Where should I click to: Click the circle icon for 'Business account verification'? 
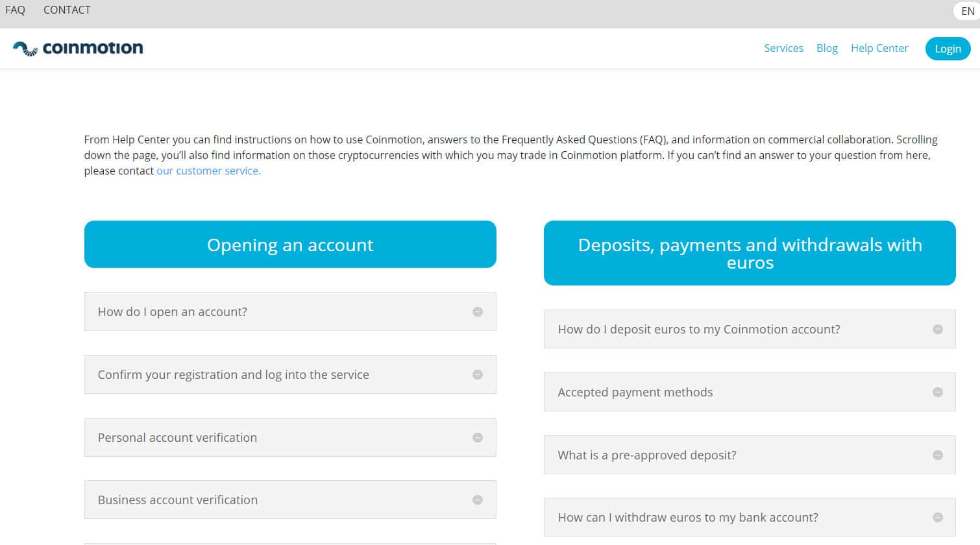[x=478, y=500]
